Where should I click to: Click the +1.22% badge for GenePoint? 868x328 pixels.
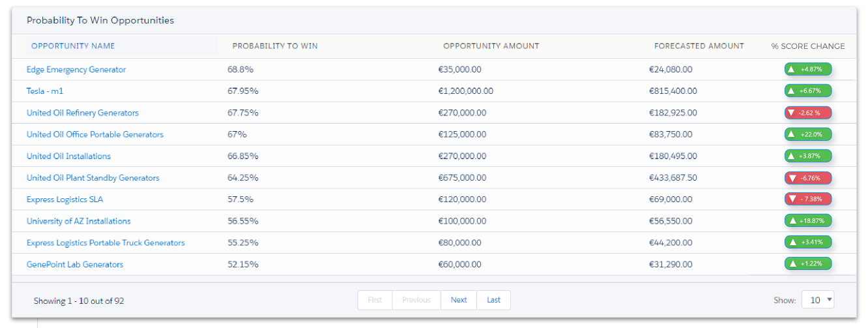pos(808,264)
